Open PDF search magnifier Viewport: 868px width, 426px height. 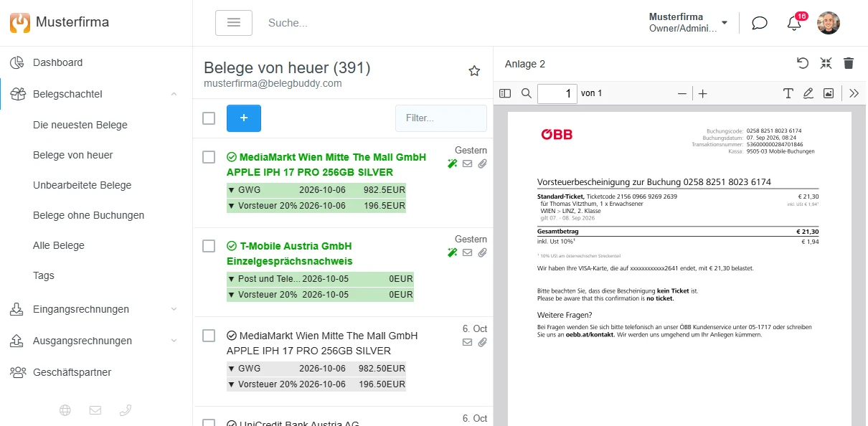pos(527,93)
